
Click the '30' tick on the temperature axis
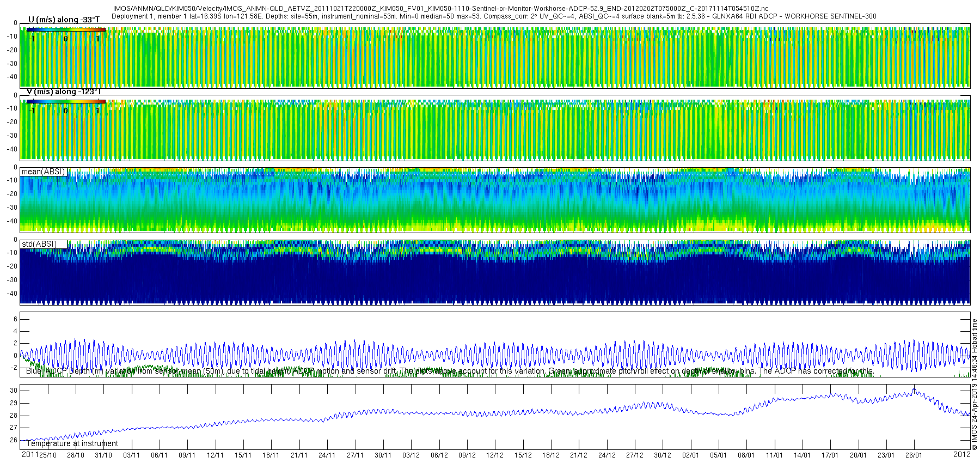tap(14, 391)
